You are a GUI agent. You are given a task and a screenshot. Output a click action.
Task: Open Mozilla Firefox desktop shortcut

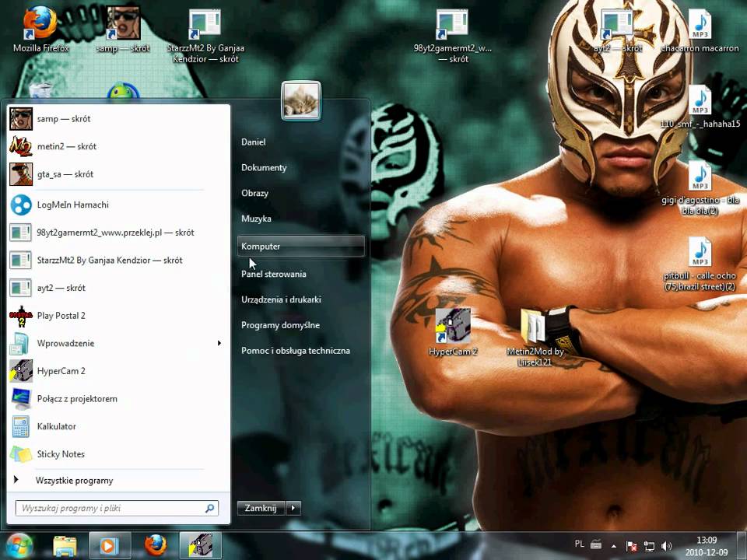pos(40,30)
